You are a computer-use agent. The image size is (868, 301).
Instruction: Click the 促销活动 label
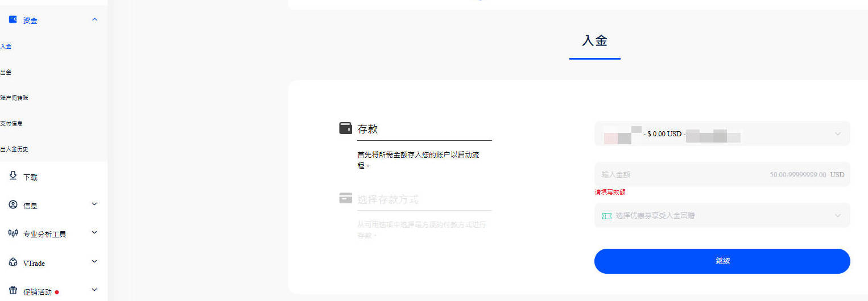pos(38,292)
